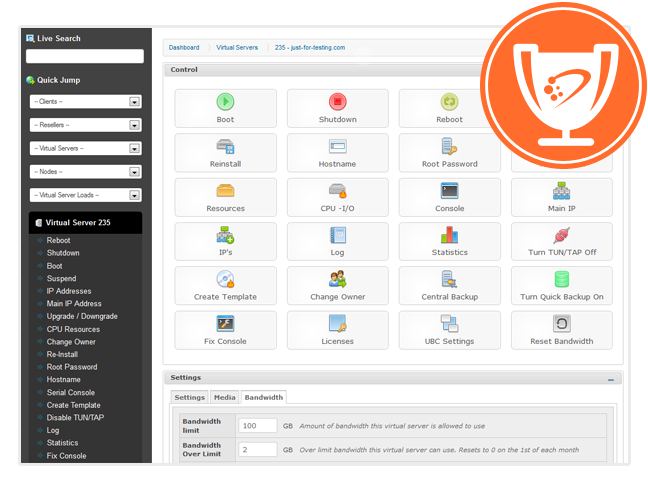Image resolution: width=648 pixels, height=480 pixels.
Task: Click Disable TUN/TAP sidebar link
Action: tap(75, 418)
